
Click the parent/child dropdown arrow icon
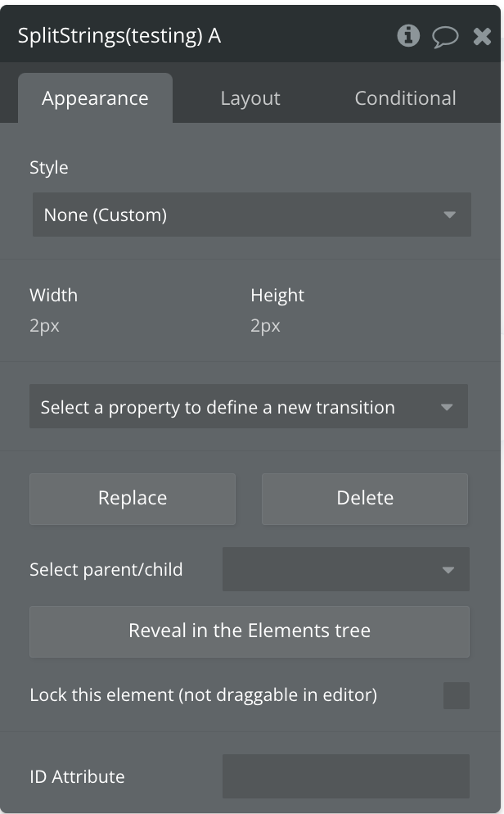(448, 570)
